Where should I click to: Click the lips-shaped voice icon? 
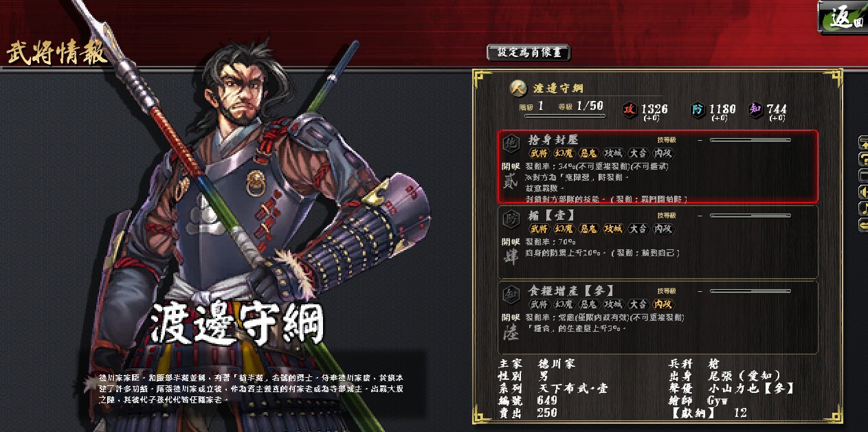pyautogui.click(x=863, y=225)
